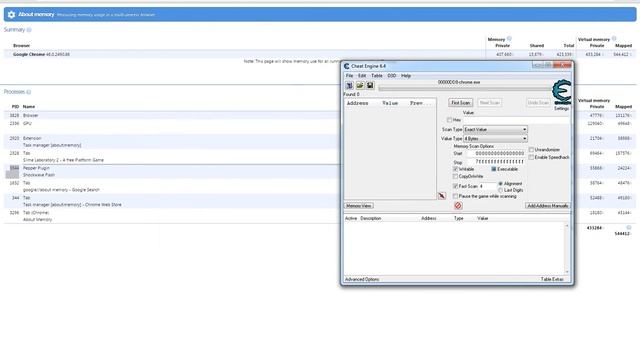The width and height of the screenshot is (640, 360).
Task: Click the Type column header in address table
Action: 459,218
